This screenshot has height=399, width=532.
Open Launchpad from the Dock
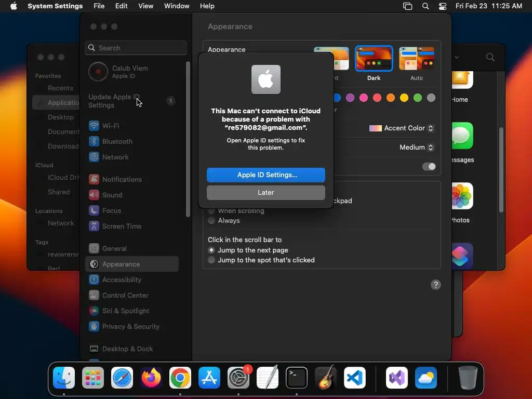point(93,378)
